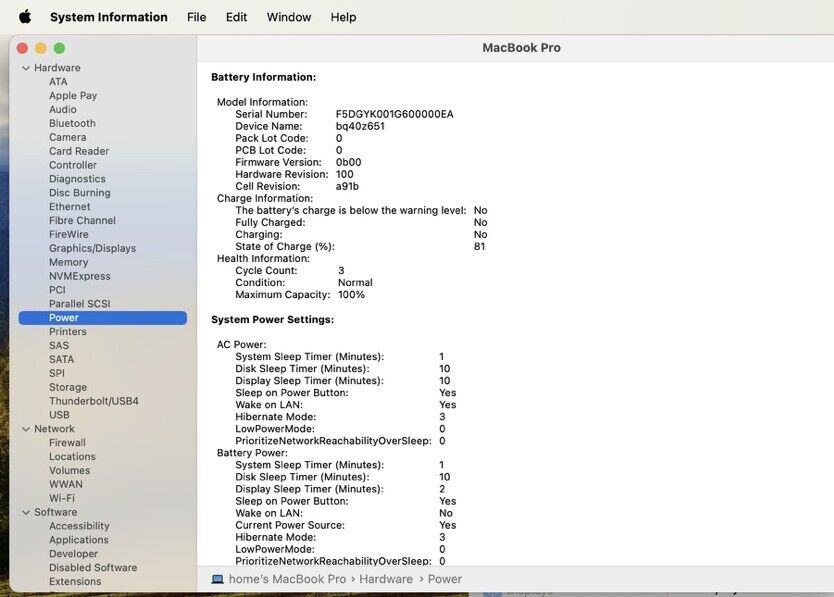
Task: Select Thunderbolt/USB4 in the sidebar
Action: click(94, 401)
